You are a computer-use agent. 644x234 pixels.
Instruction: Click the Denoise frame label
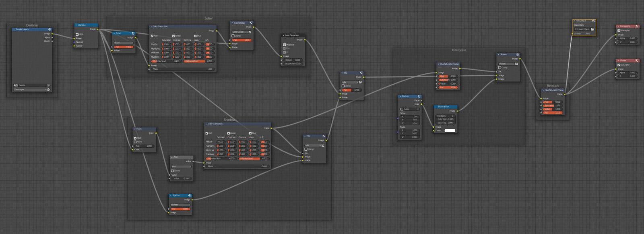pyautogui.click(x=32, y=25)
